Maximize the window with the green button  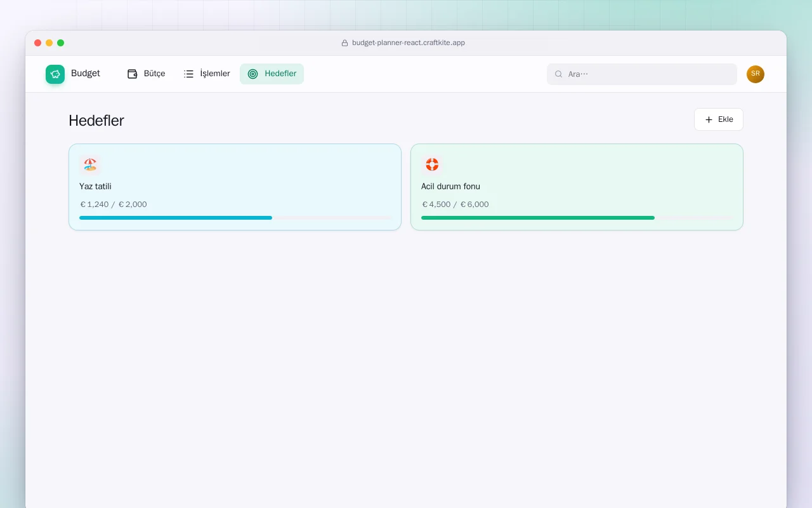(61, 43)
